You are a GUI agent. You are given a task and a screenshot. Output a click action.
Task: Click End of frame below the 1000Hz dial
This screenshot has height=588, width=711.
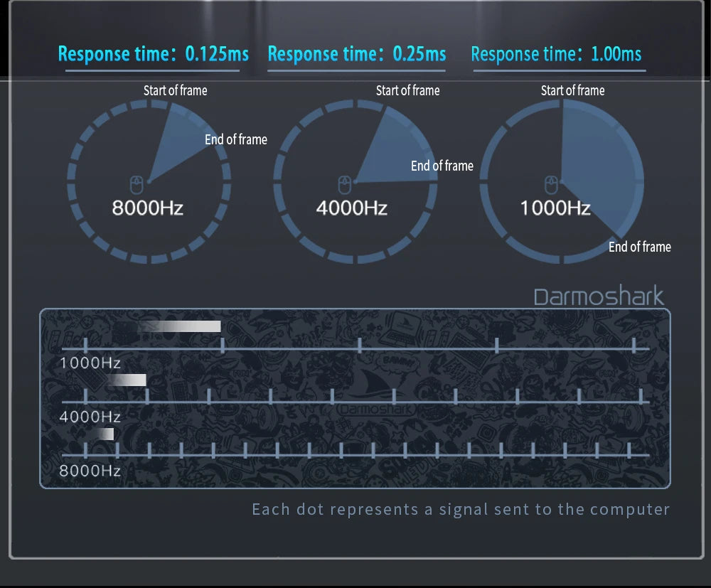[x=640, y=247]
